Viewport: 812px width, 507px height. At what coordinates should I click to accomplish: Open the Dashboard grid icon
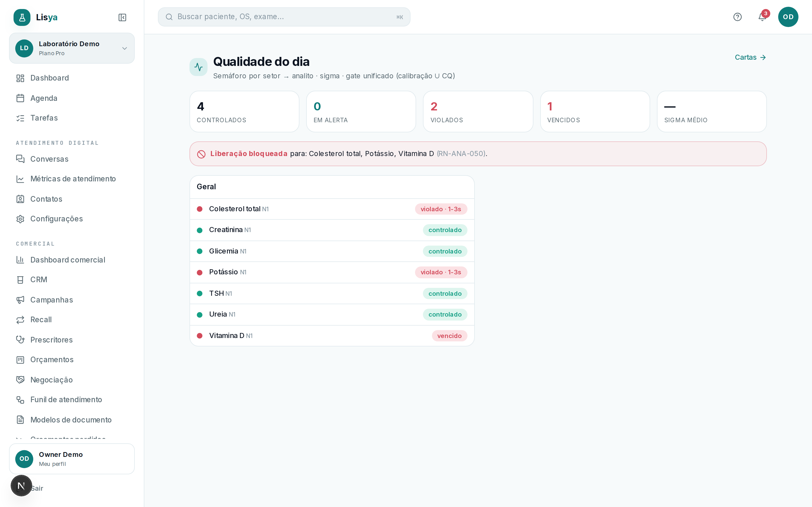(20, 78)
